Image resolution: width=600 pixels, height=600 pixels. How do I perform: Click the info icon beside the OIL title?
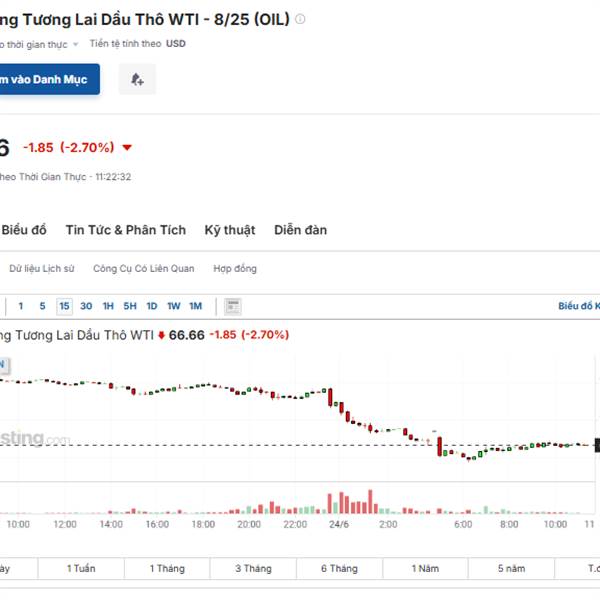300,19
